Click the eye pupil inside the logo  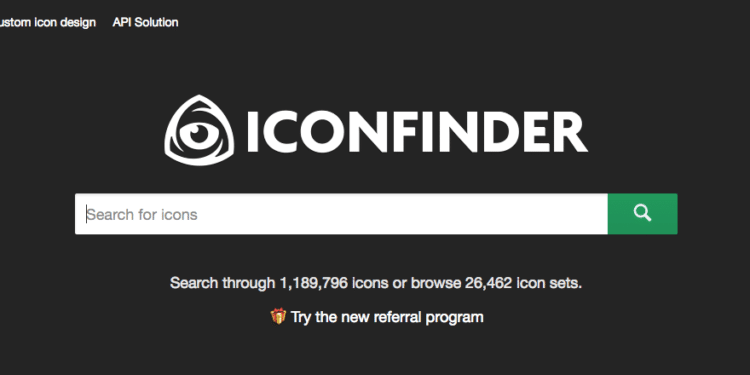pyautogui.click(x=198, y=132)
